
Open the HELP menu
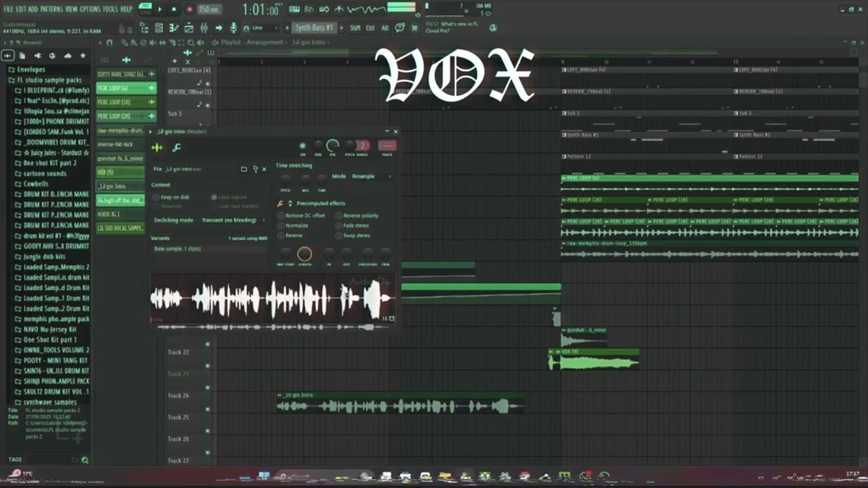coord(126,9)
